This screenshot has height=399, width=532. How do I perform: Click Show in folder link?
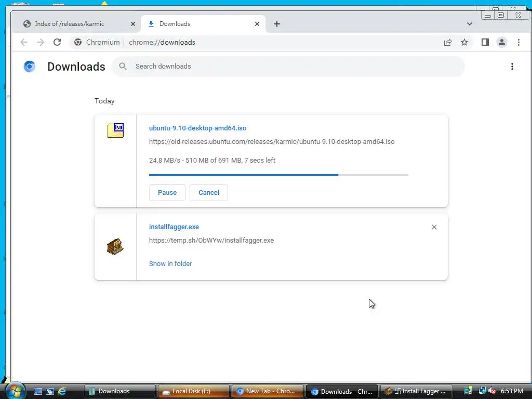(170, 263)
